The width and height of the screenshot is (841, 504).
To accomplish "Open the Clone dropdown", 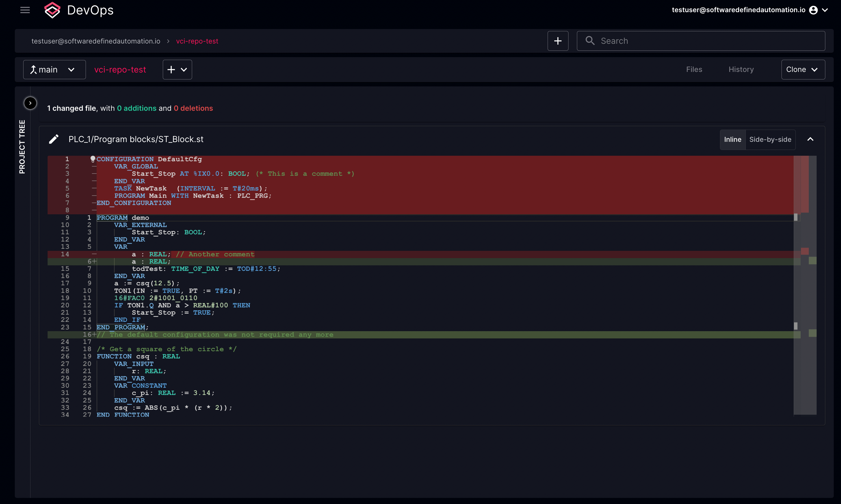I will [803, 70].
